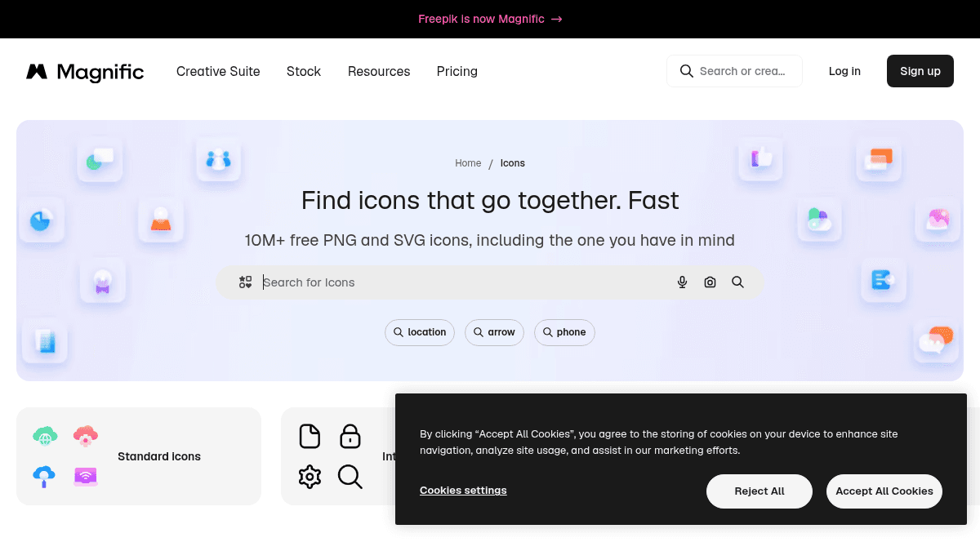Click the Magnific logo in header

pos(85,72)
